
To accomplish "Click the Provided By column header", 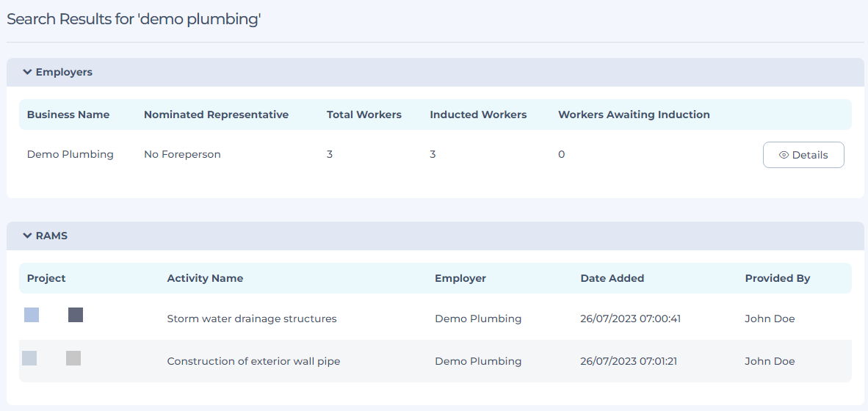I will (x=777, y=278).
